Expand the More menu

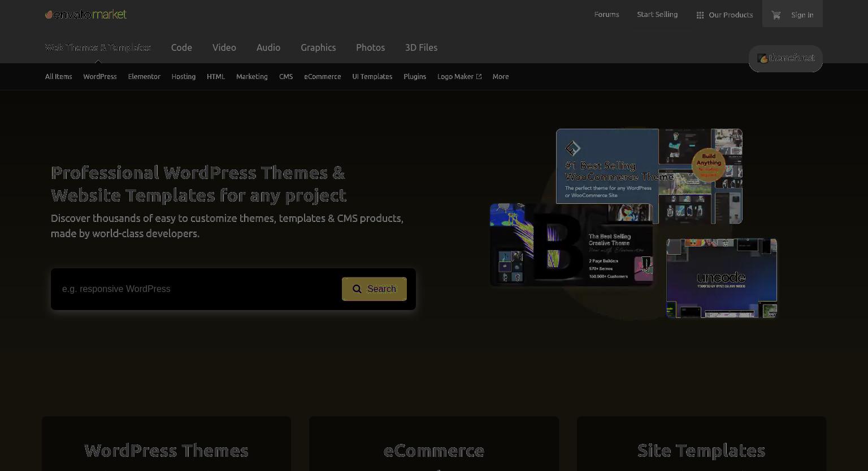point(501,77)
